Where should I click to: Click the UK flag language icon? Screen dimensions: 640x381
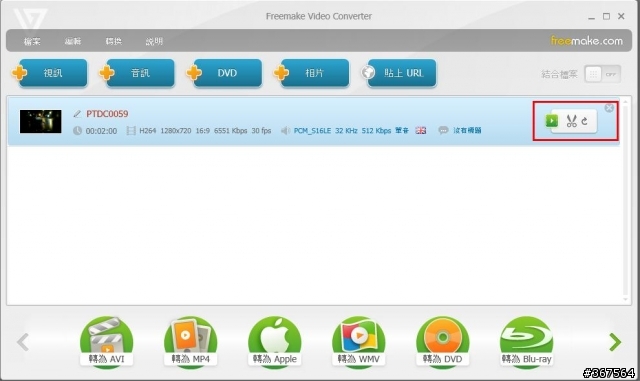(420, 130)
